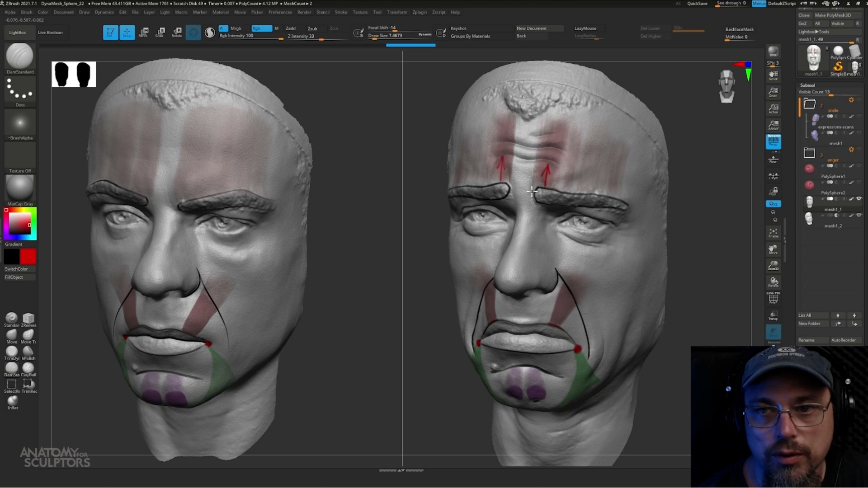Toggle visibility eye of mesh1_2 subtool

click(x=859, y=215)
